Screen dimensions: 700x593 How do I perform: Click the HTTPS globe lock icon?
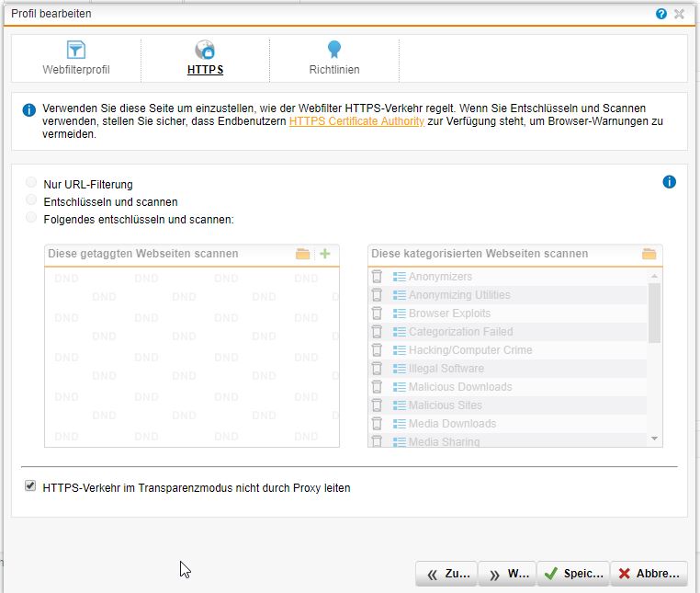point(205,50)
